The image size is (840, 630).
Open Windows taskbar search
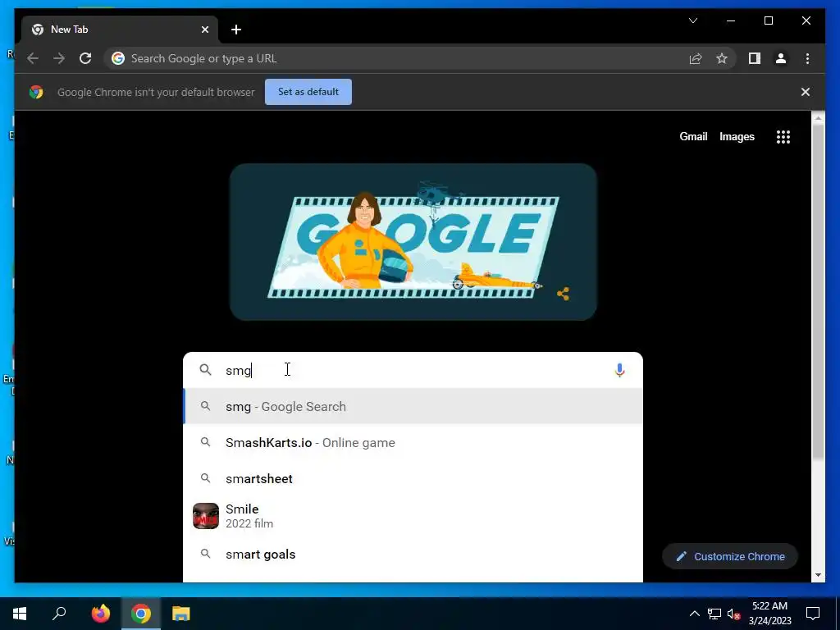(x=59, y=614)
